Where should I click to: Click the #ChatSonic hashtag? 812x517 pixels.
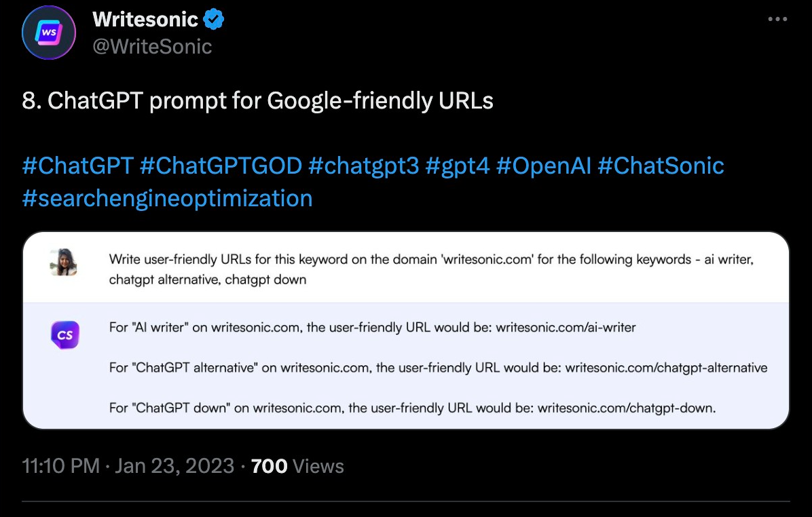(x=661, y=166)
